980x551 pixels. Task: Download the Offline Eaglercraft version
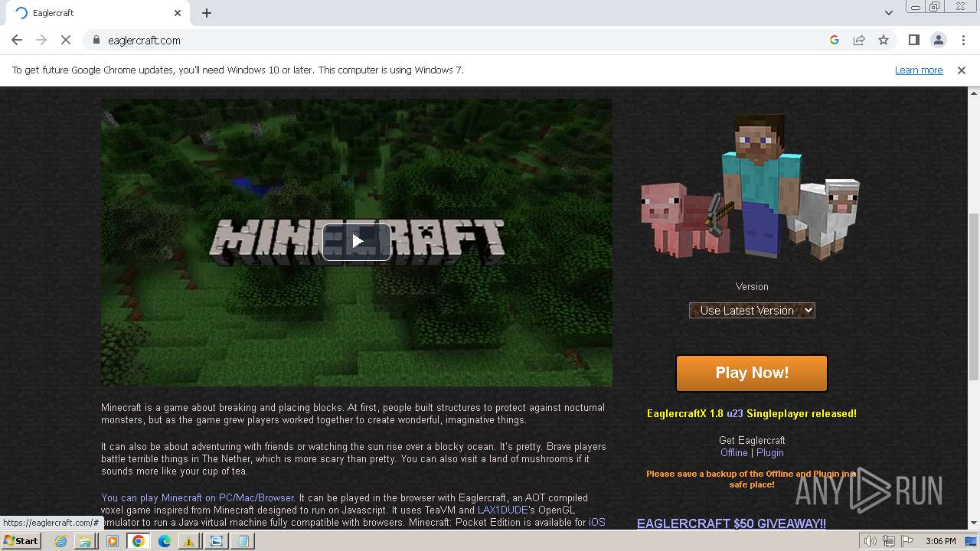coord(733,452)
